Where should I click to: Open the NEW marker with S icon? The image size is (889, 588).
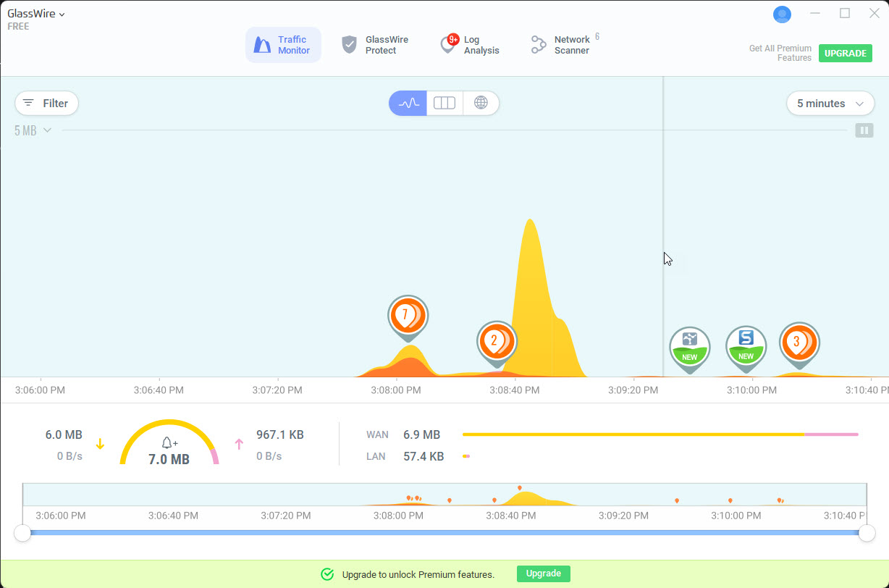746,347
